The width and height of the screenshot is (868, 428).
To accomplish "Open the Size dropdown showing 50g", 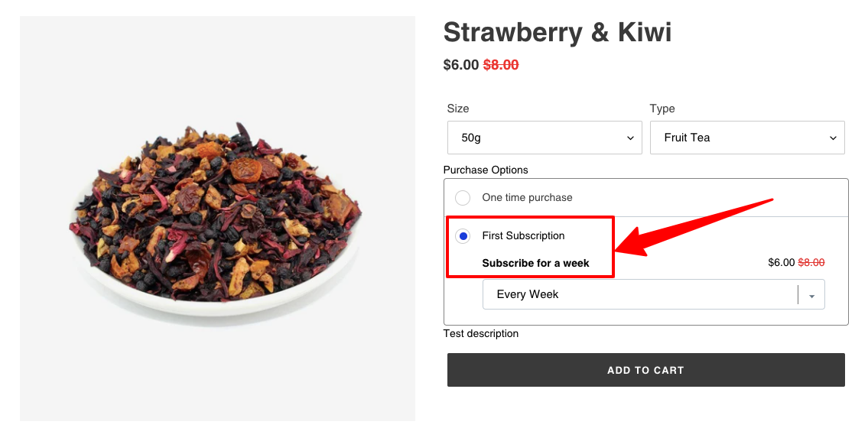I will (x=545, y=138).
